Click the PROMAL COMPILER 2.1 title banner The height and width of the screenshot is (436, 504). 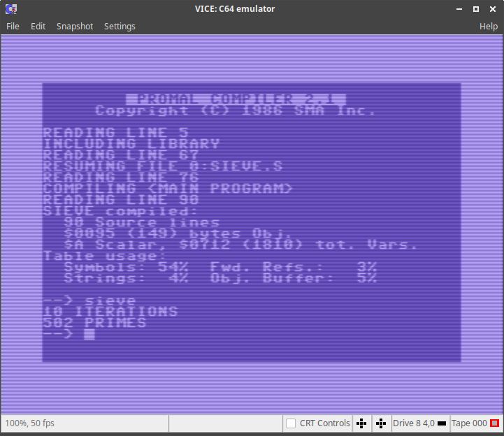[x=236, y=99]
